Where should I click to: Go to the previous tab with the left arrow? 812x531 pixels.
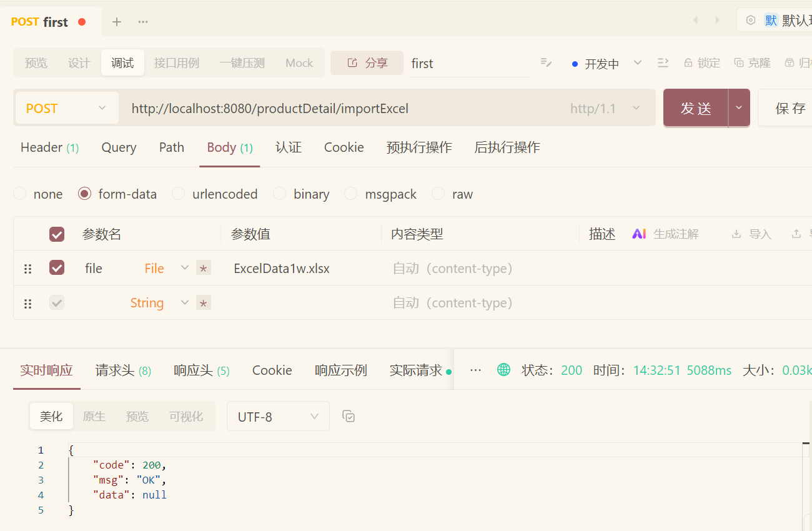(x=695, y=21)
